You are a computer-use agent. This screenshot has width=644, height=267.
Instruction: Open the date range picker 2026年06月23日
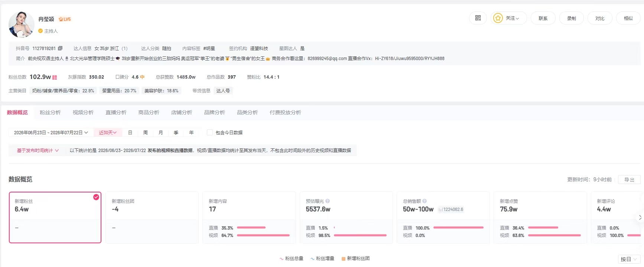51,132
